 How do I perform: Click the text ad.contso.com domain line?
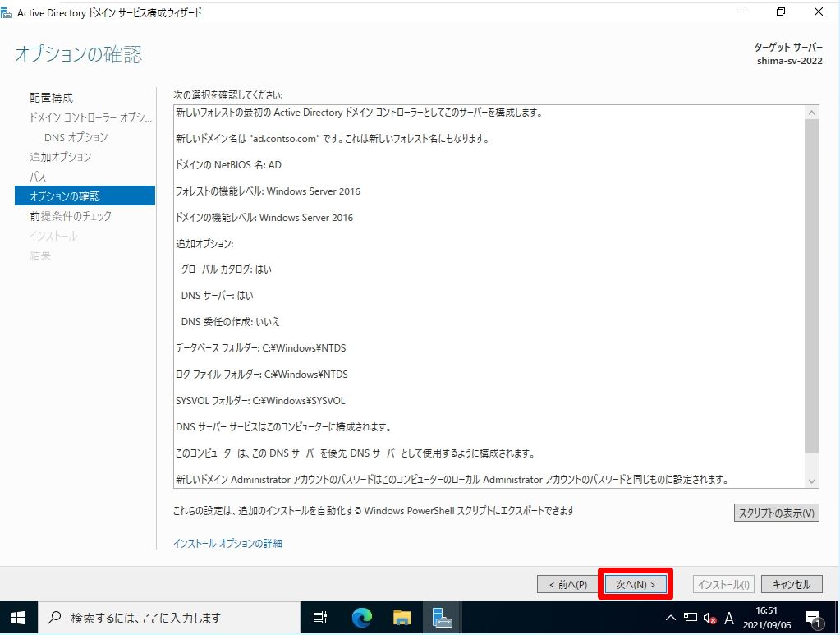(x=333, y=138)
